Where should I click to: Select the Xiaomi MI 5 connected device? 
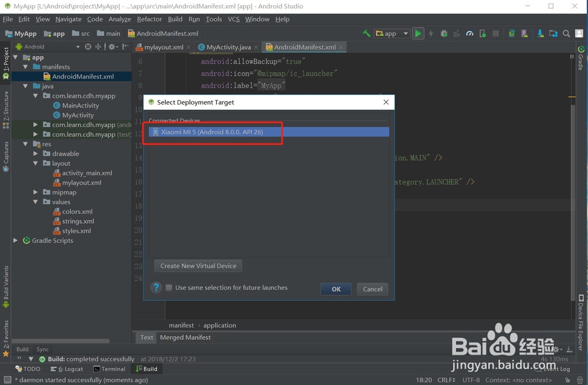click(269, 132)
